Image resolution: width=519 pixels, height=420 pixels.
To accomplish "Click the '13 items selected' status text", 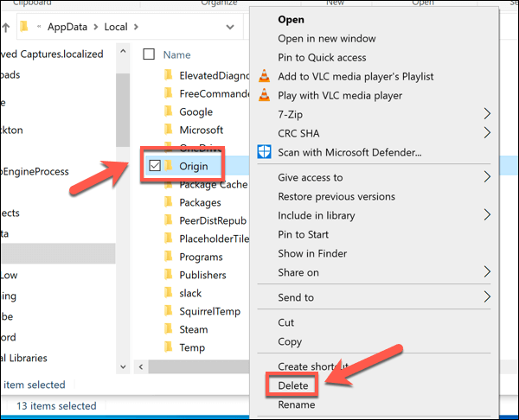I will (x=56, y=406).
